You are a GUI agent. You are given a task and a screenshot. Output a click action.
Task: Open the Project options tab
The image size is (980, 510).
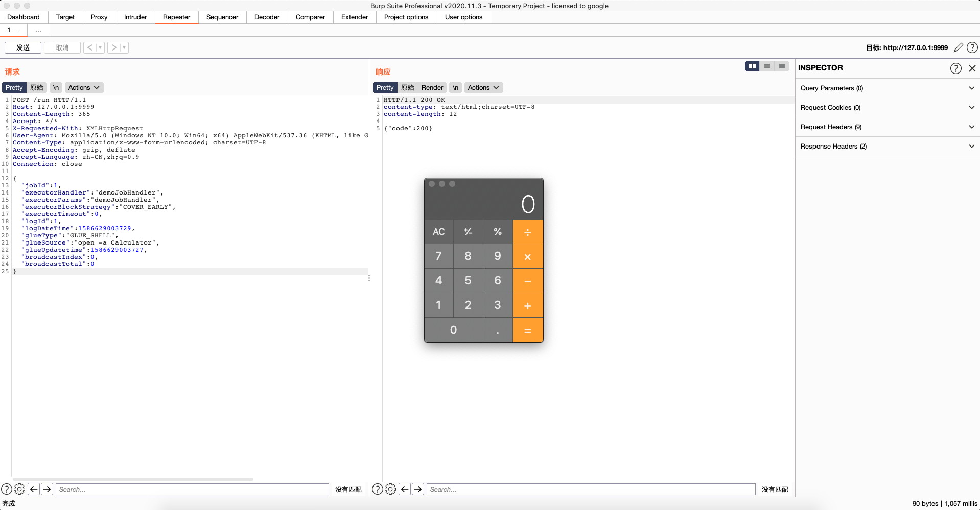(x=406, y=17)
